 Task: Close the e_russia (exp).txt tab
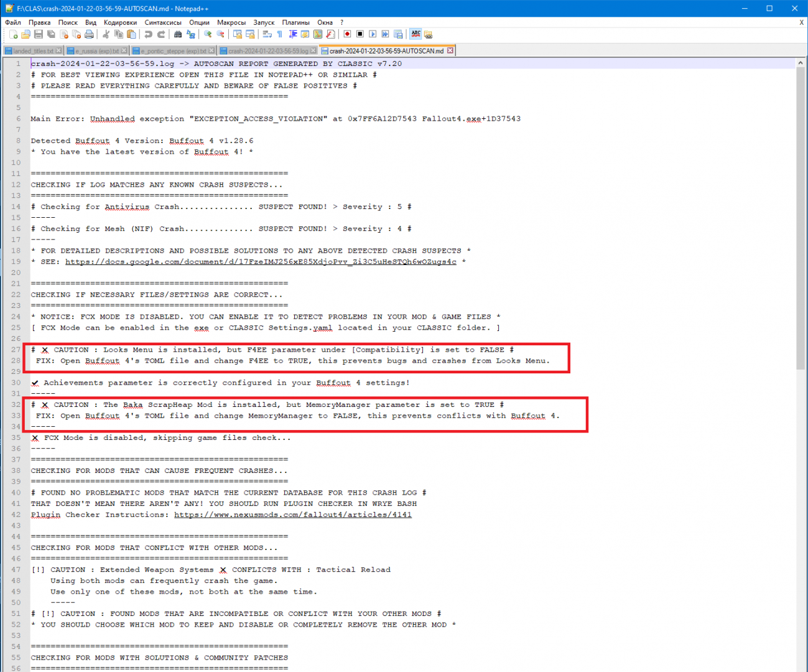124,50
